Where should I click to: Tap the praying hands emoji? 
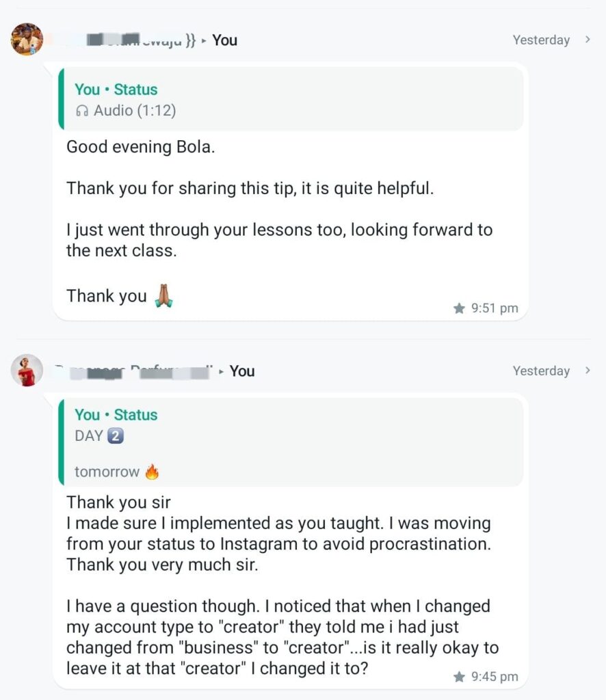pos(163,296)
